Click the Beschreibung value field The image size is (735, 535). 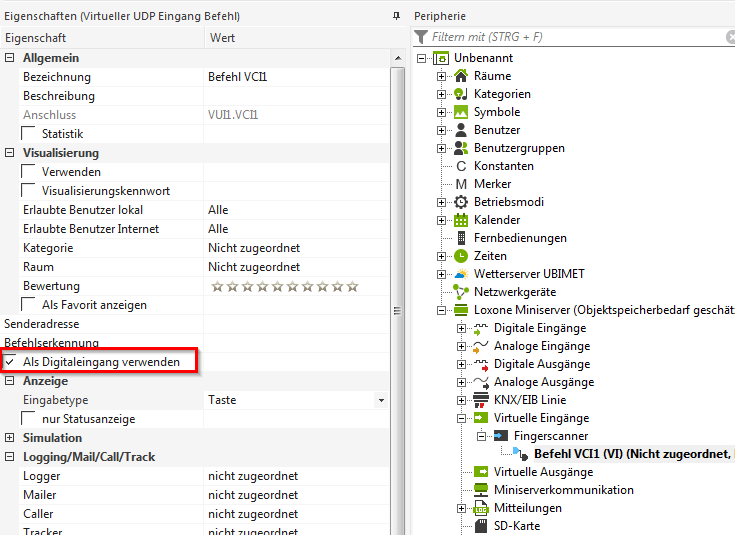[296, 96]
